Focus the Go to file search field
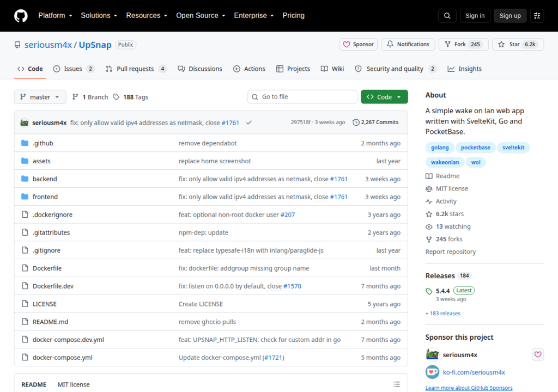 (x=302, y=97)
